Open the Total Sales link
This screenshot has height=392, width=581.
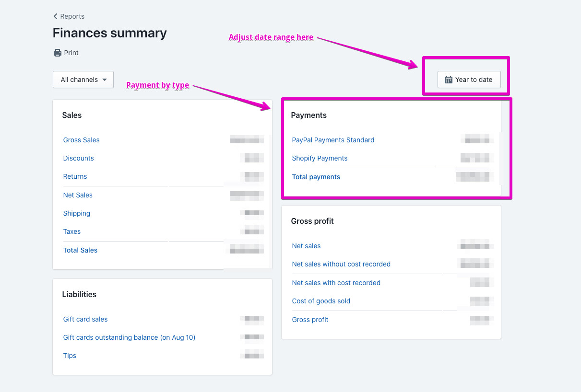pyautogui.click(x=80, y=250)
